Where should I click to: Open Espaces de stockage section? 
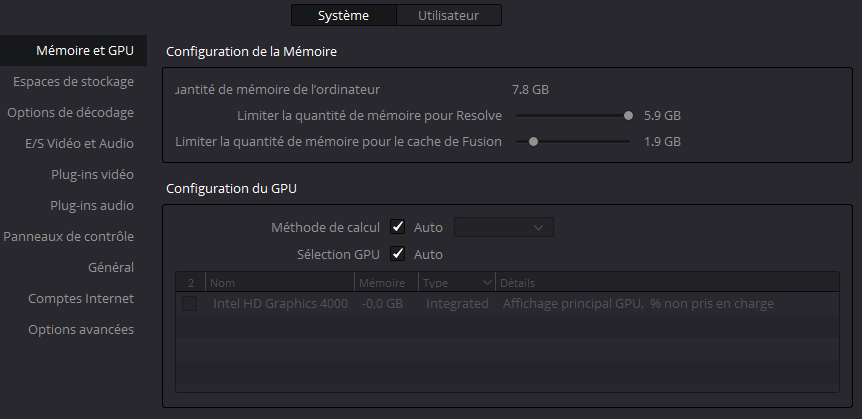click(73, 81)
